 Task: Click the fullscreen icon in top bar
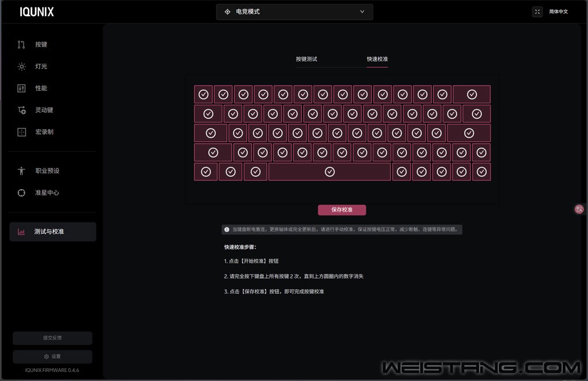point(537,11)
